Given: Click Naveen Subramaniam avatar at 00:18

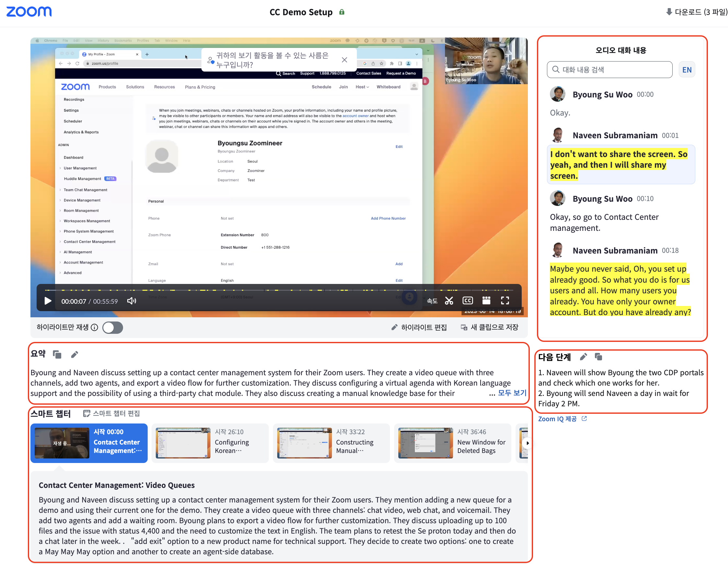Looking at the screenshot, I should [x=557, y=250].
